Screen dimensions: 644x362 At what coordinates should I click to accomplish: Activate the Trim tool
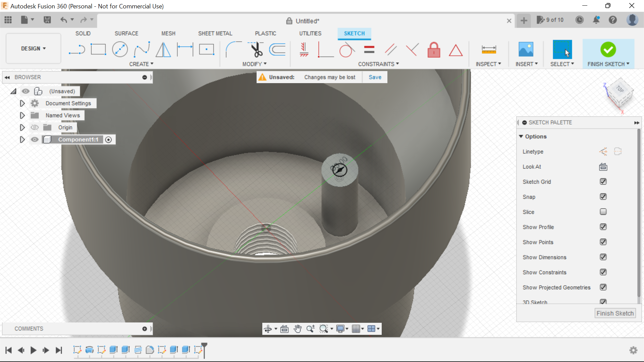(x=256, y=49)
